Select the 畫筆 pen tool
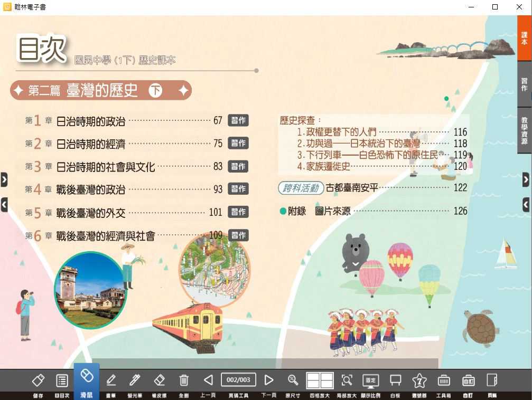Screen dimensions: 532x400 [111, 380]
